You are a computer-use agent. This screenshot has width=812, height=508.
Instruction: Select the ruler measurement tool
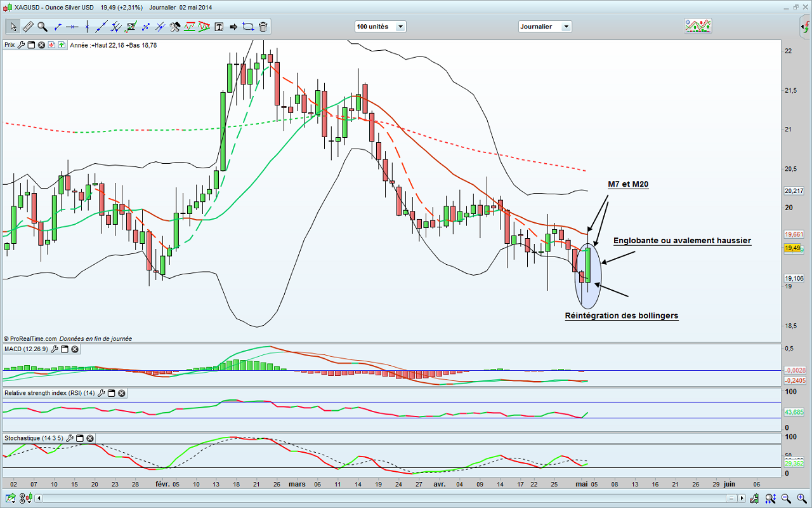click(28, 27)
